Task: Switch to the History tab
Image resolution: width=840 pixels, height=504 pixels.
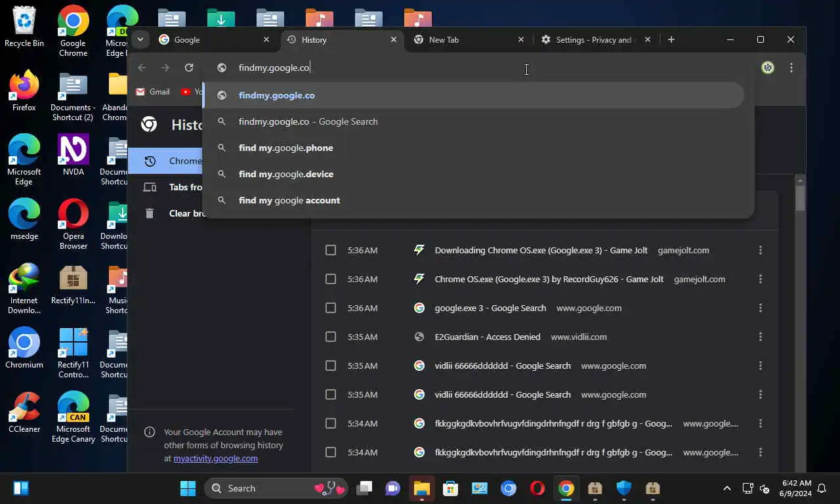Action: 343,39
